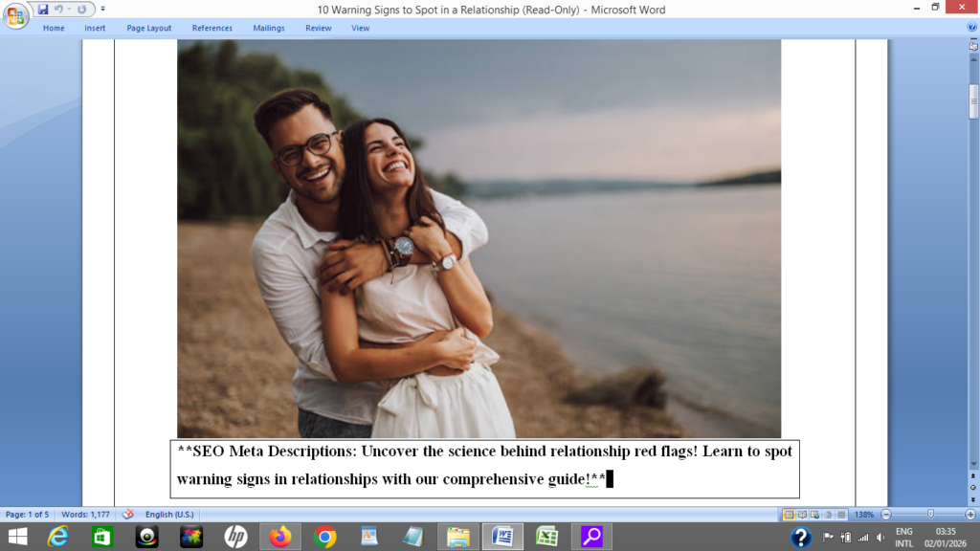Enable Draft view in status bar
This screenshot has width=980, height=551.
pyautogui.click(x=841, y=515)
